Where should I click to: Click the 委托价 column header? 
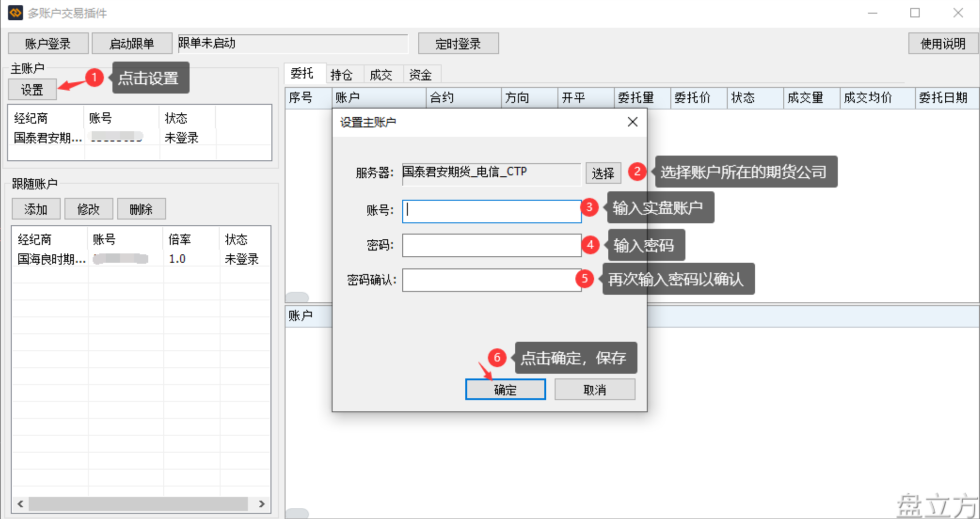coord(699,98)
